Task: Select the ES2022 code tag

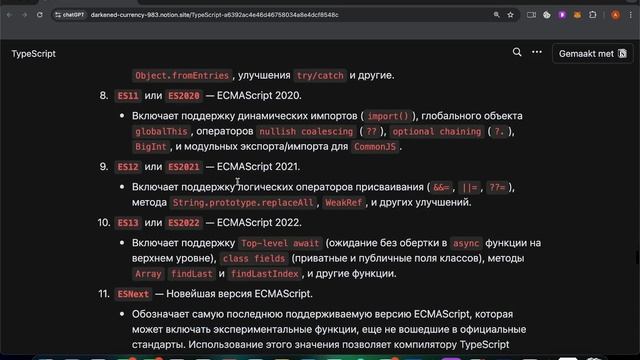Action: point(184,223)
